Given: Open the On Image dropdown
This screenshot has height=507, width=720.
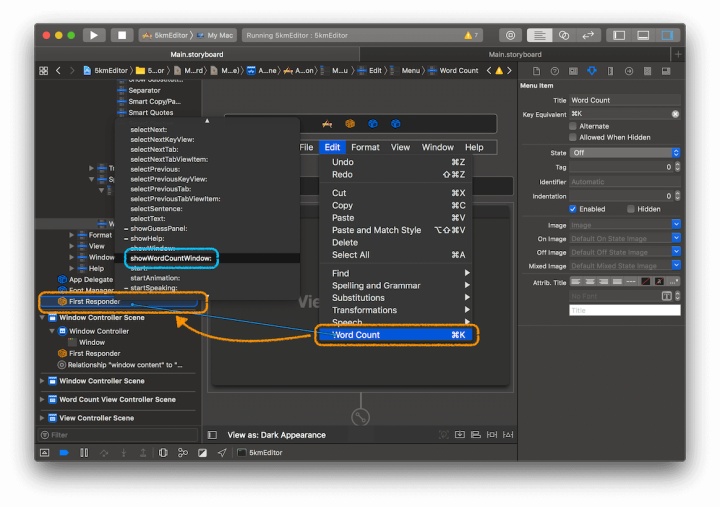Looking at the screenshot, I should coord(676,238).
